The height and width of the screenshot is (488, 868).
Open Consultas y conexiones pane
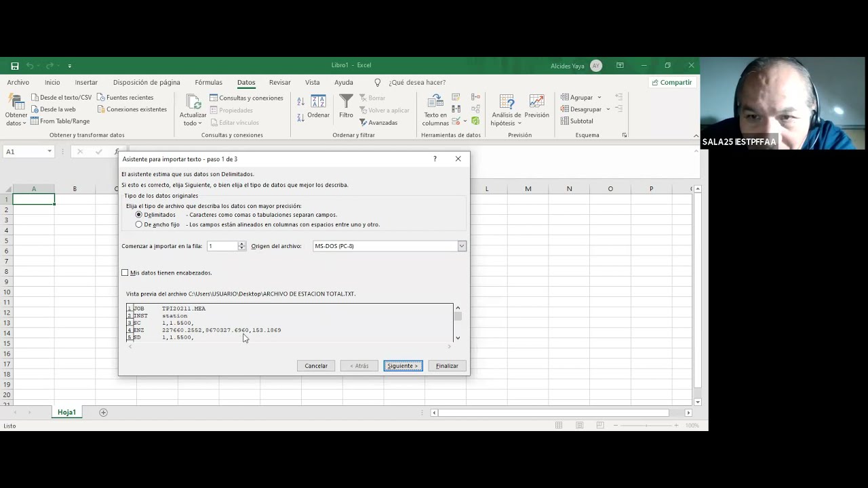click(x=246, y=98)
